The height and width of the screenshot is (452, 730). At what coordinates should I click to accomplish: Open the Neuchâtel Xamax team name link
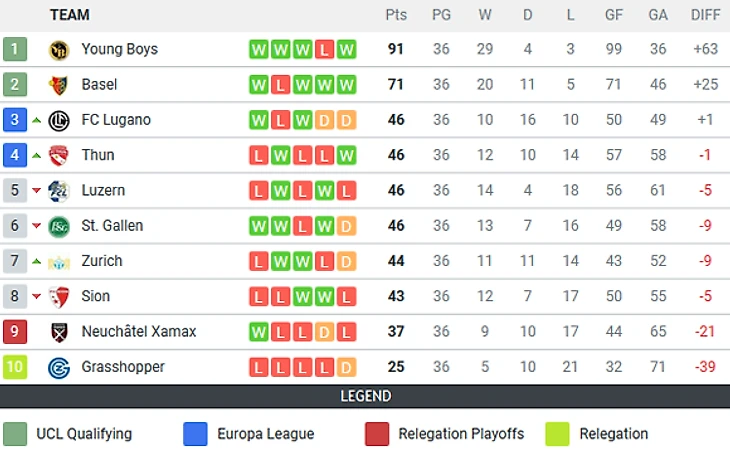tap(139, 332)
